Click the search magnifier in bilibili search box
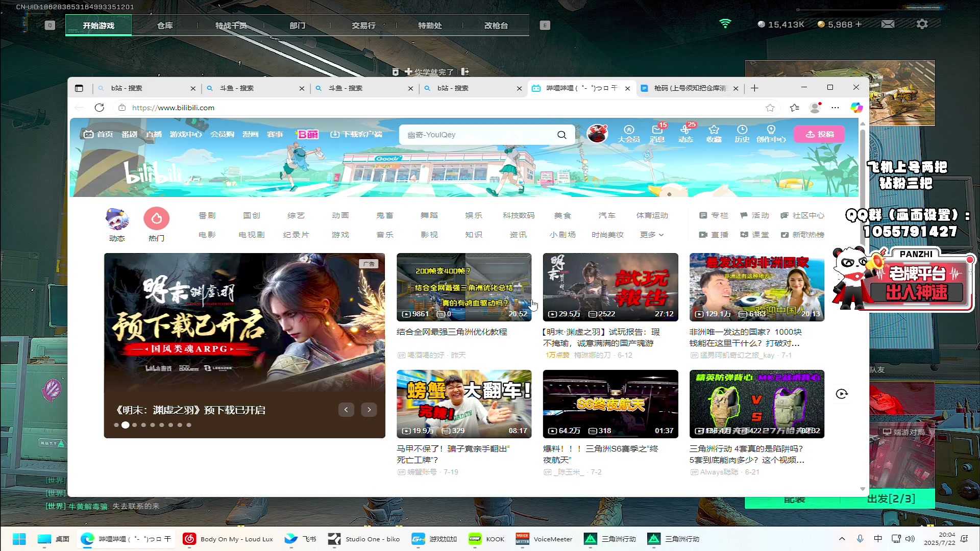 [561, 135]
